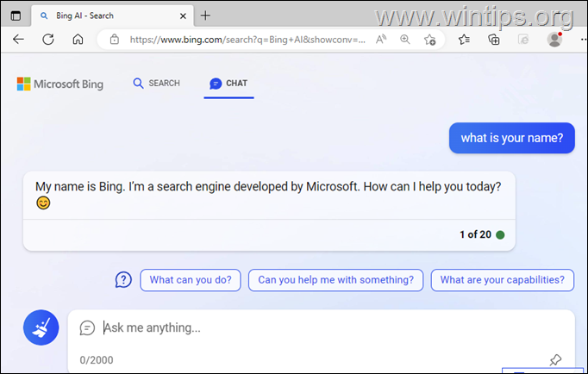Open the user profile avatar

(x=554, y=40)
